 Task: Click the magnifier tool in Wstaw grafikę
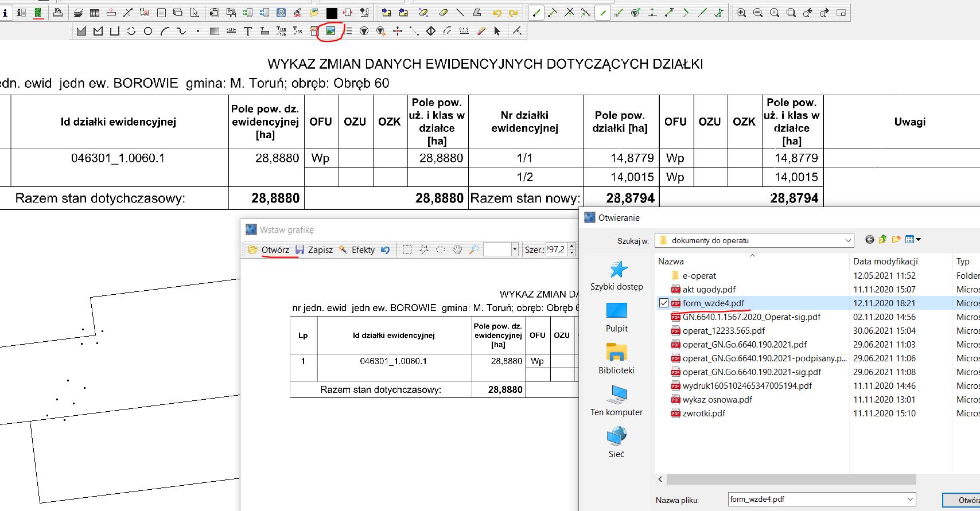[474, 249]
